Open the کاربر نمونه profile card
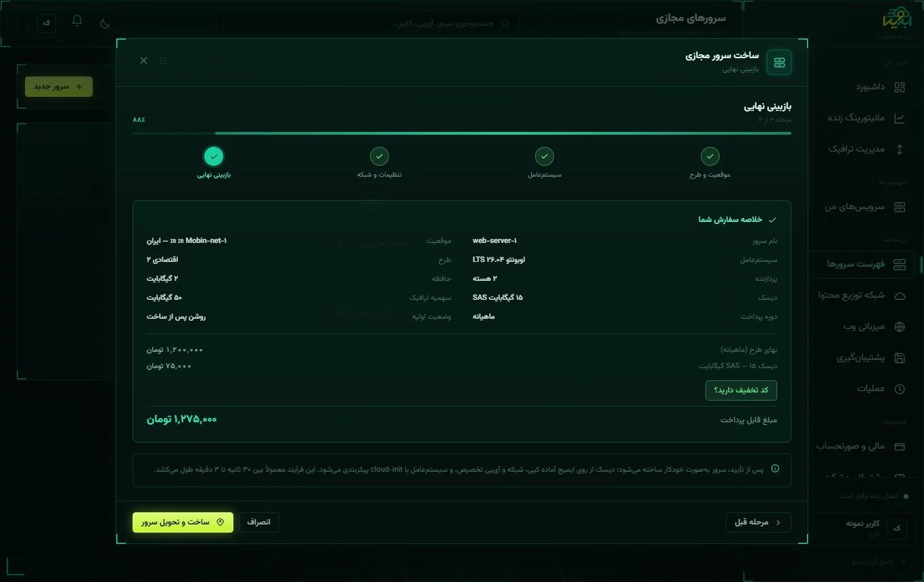Viewport: 924px width, 582px height. (862, 529)
